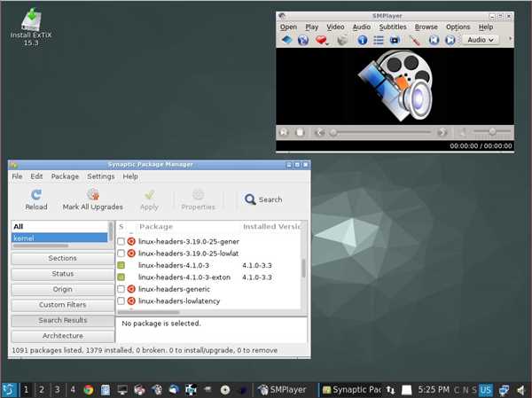The height and width of the screenshot is (398, 532).
Task: Click Ubuntu icon beside linux-headers-lowlatency
Action: (x=131, y=301)
